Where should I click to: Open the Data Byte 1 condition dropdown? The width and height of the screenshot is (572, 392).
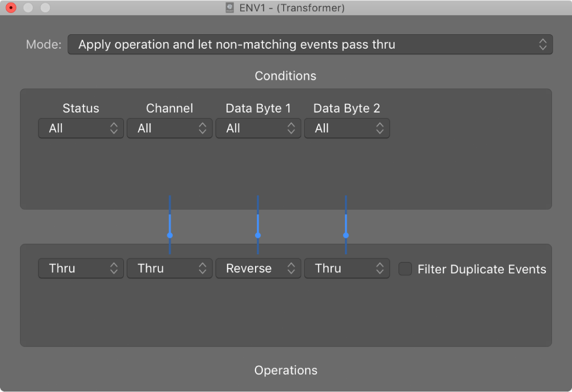[258, 128]
